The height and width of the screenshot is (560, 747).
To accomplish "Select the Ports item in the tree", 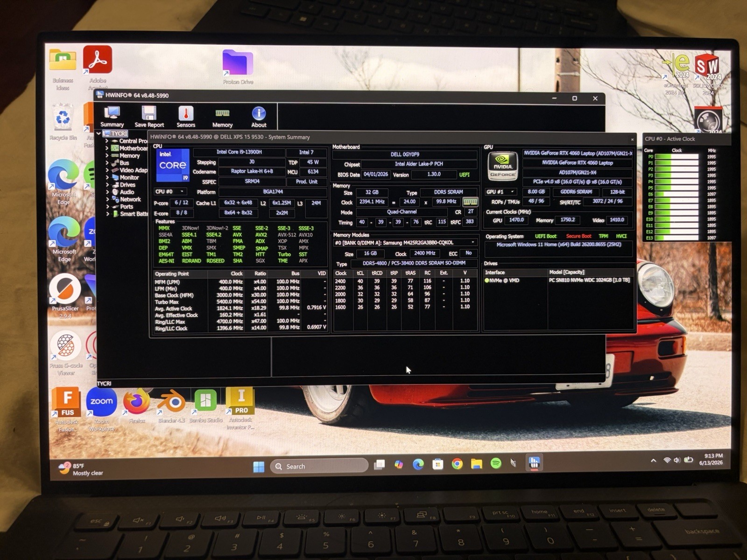I will 127,207.
